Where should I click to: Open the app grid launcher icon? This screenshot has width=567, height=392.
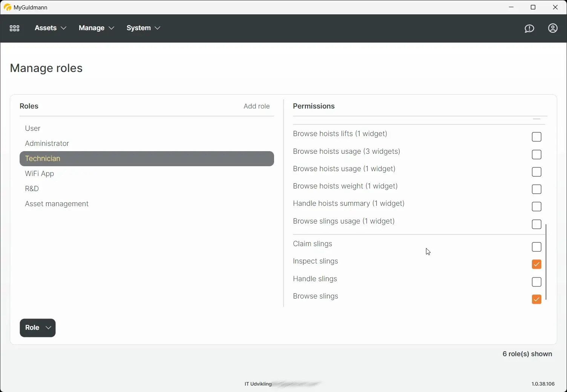click(x=14, y=28)
